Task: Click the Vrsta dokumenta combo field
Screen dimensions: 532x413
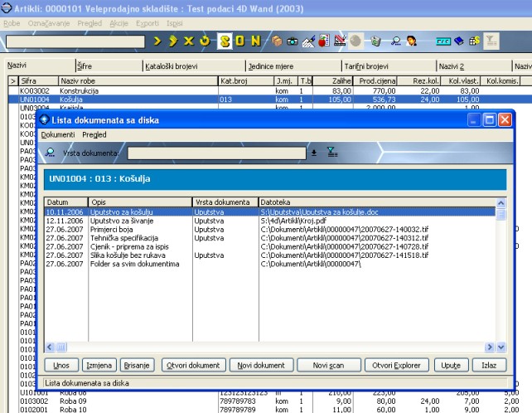Action: [x=217, y=153]
